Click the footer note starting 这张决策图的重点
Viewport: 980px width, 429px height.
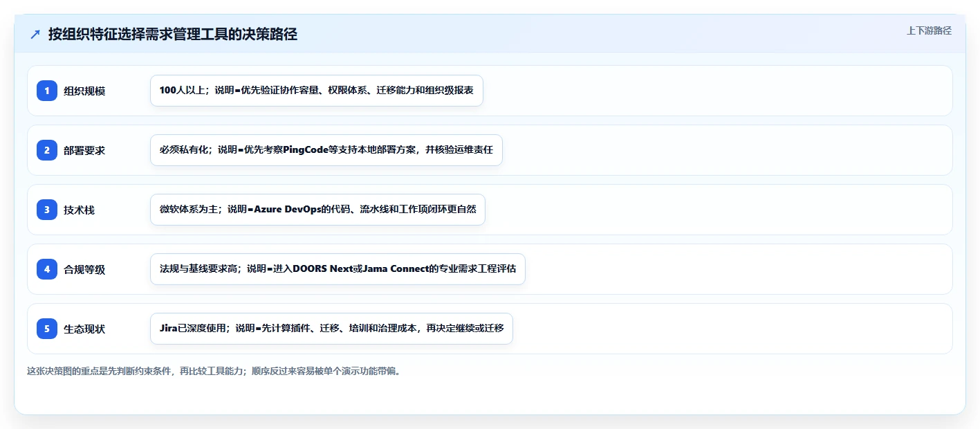pos(214,371)
